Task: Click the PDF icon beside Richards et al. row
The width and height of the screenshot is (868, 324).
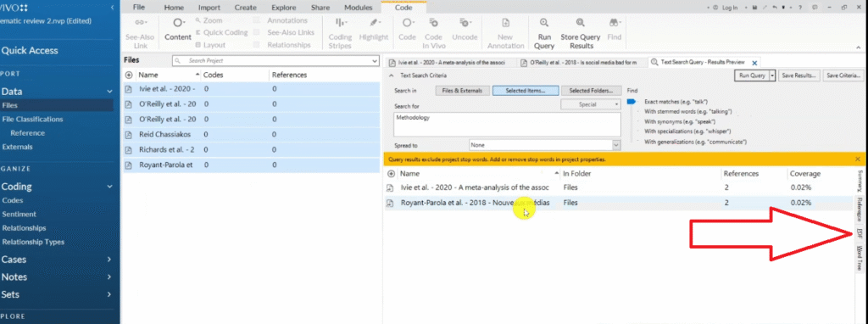Action: pyautogui.click(x=129, y=149)
